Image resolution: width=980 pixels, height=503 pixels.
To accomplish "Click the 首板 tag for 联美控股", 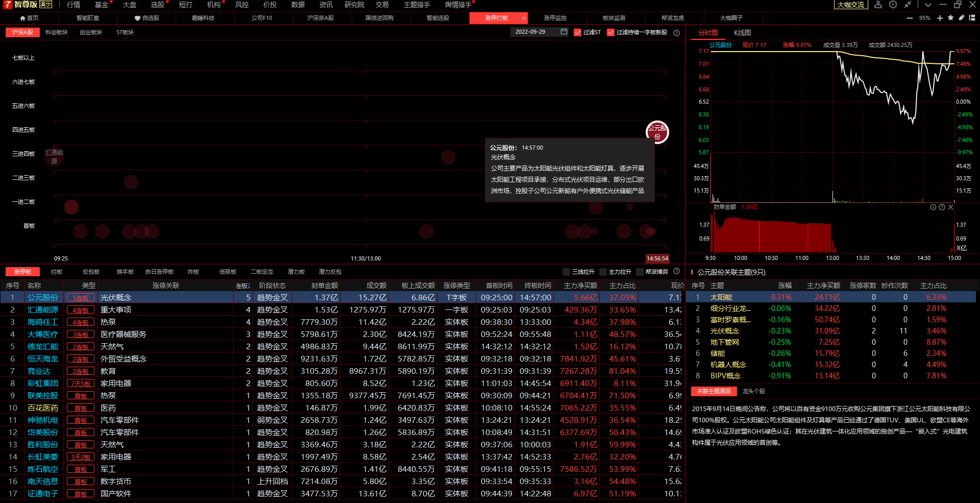I will coord(81,396).
